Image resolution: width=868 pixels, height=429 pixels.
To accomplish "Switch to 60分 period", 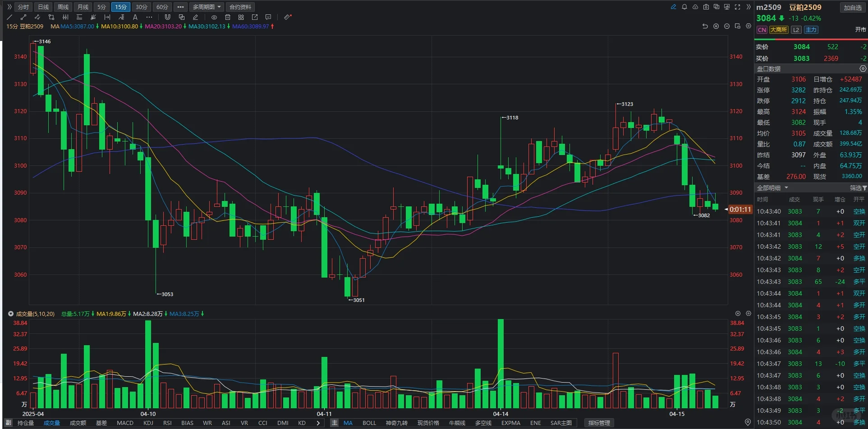I will pyautogui.click(x=162, y=7).
